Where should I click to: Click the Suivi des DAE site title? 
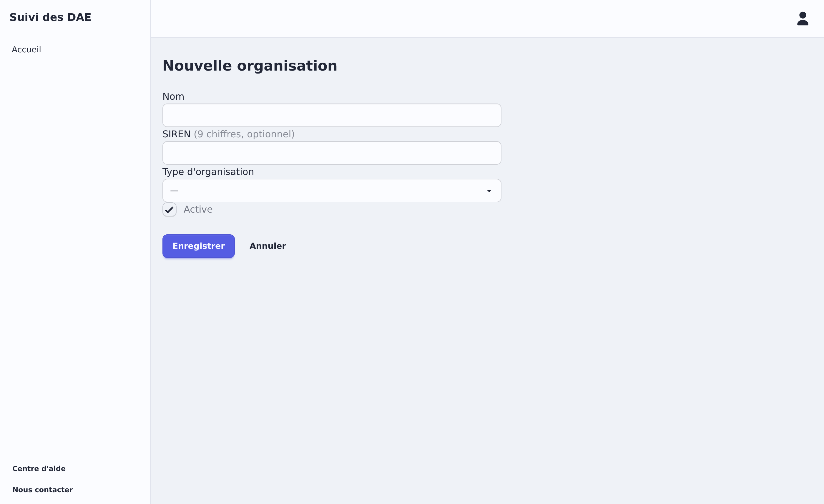50,17
